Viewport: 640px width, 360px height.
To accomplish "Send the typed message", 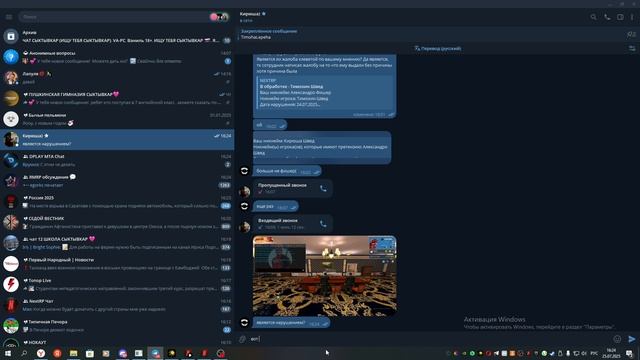I will (631, 339).
